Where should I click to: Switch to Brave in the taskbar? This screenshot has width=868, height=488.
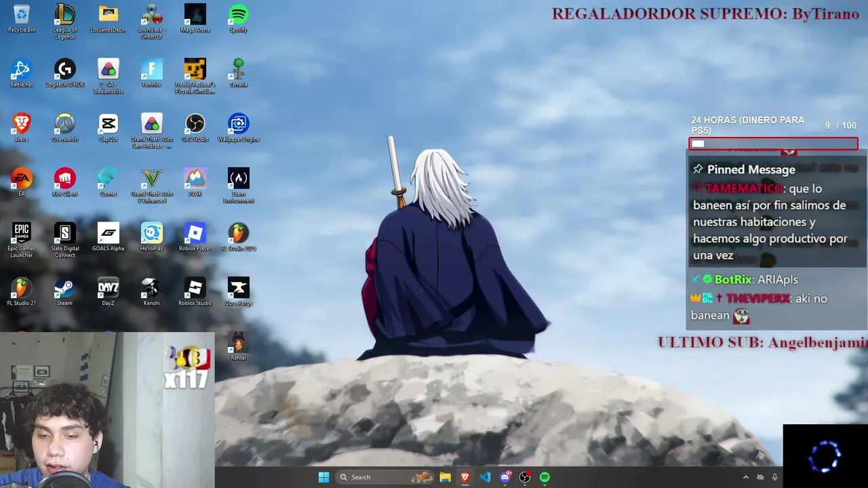[465, 477]
